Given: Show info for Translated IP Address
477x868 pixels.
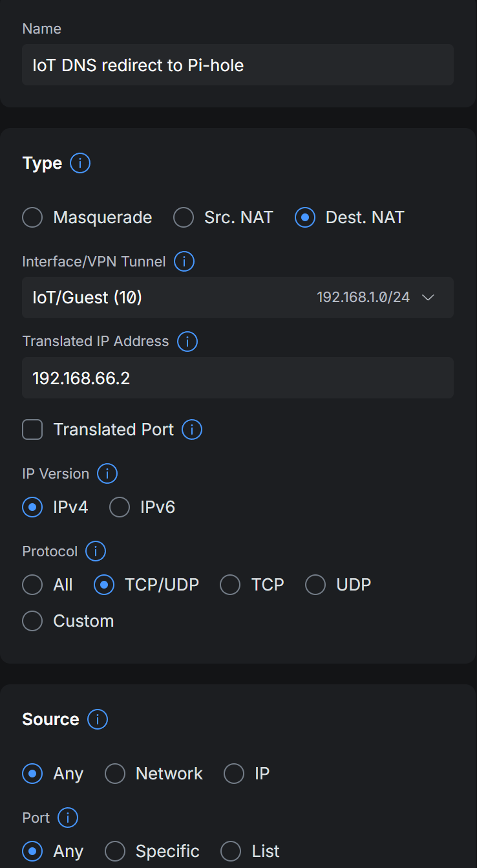Looking at the screenshot, I should tap(187, 342).
